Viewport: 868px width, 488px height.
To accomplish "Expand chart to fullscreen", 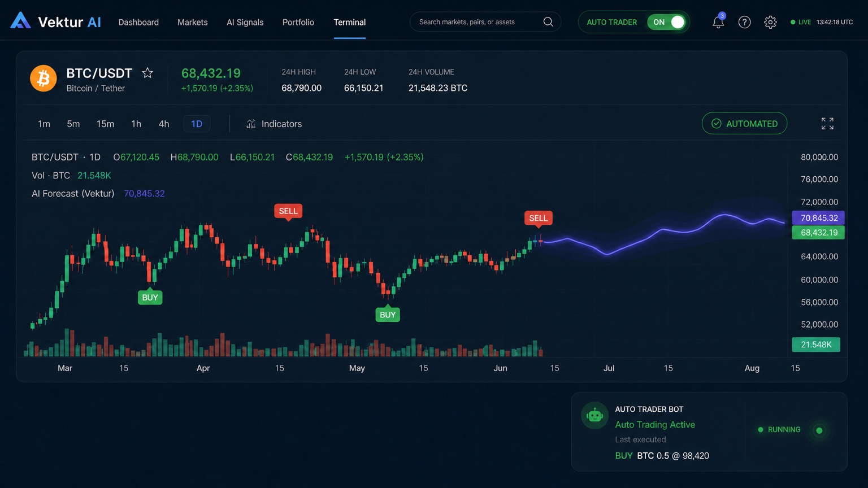I will click(x=827, y=124).
